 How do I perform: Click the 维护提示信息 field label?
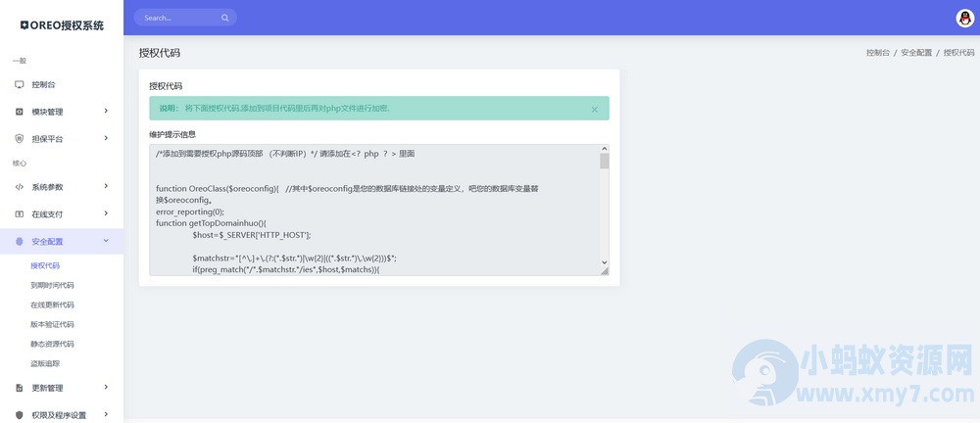[x=172, y=134]
